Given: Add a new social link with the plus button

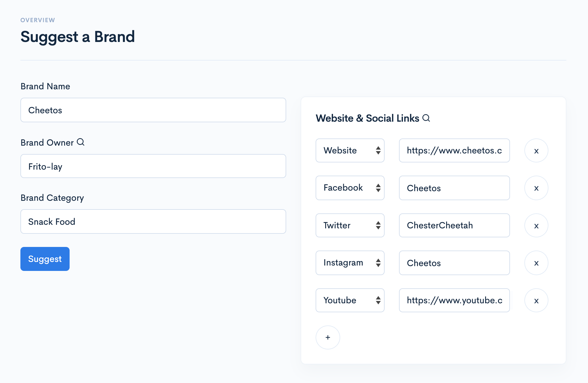Looking at the screenshot, I should [328, 337].
